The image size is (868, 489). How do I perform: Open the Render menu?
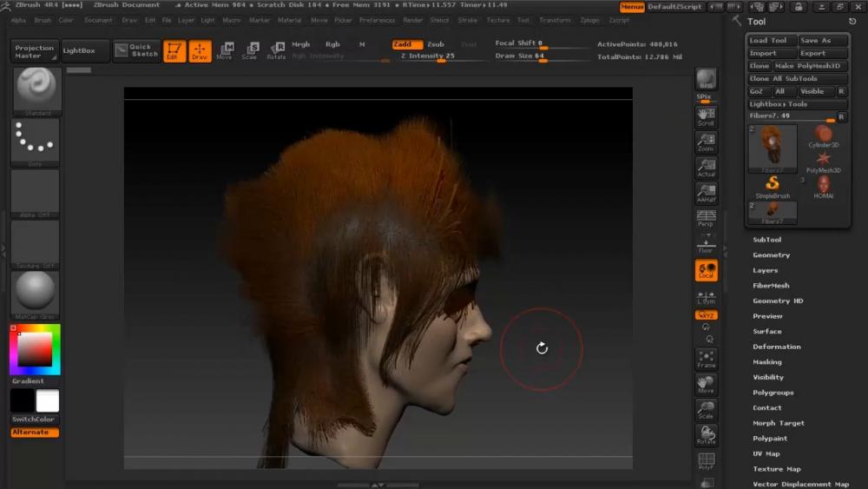[413, 20]
